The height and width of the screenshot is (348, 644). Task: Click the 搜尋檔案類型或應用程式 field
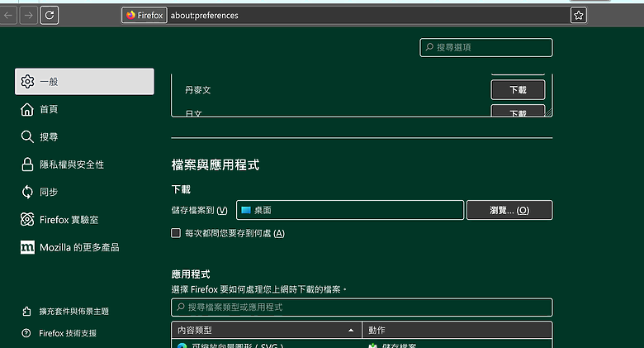click(x=362, y=307)
